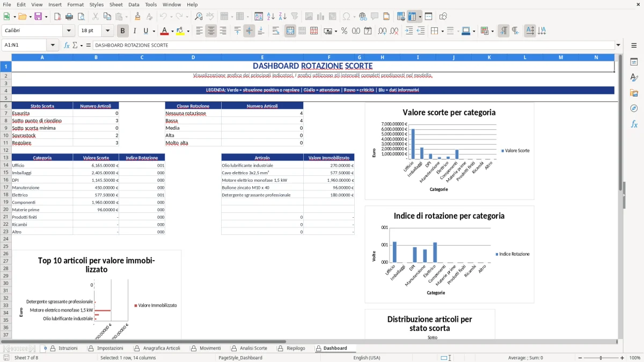Toggle Bold formatting
The image size is (644, 362).
point(123,31)
